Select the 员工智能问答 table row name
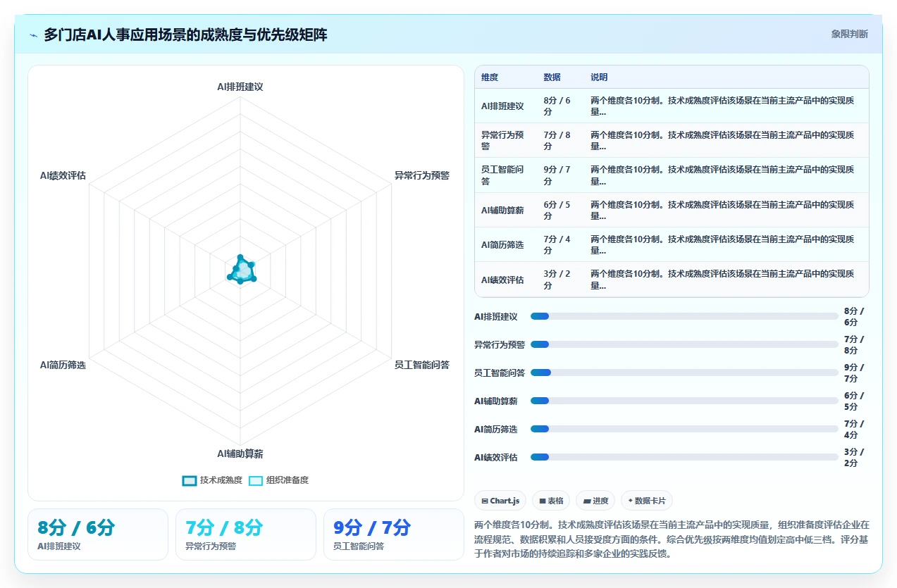The image size is (897, 588). pos(502,175)
